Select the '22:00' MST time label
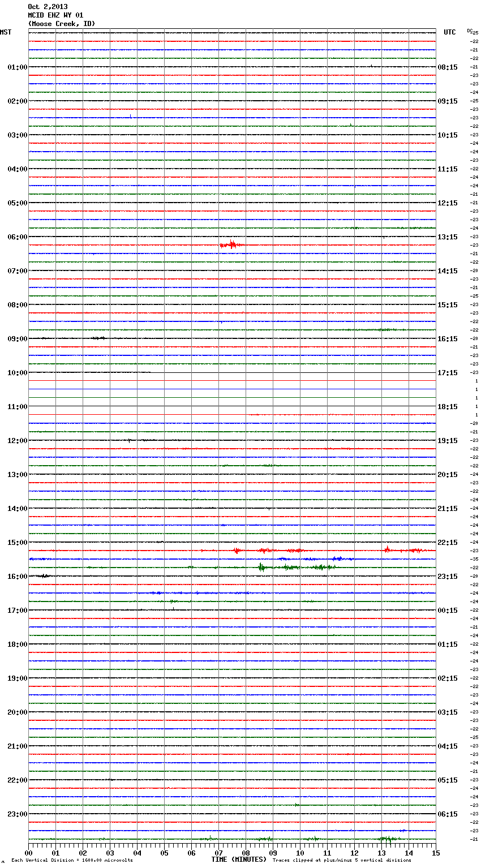The image size is (481, 868). [18, 780]
